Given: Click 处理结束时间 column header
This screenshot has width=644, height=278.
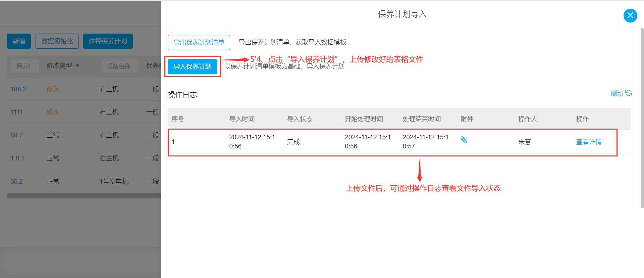Looking at the screenshot, I should tap(422, 119).
